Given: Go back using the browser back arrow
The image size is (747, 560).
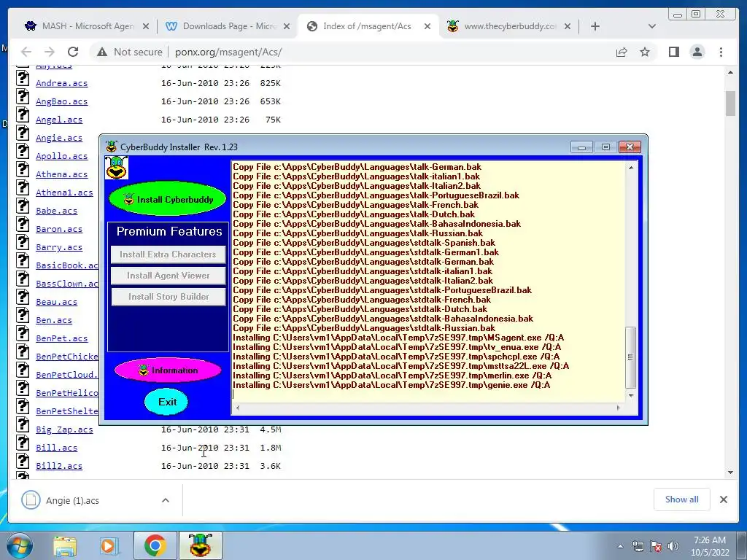Looking at the screenshot, I should coord(26,52).
